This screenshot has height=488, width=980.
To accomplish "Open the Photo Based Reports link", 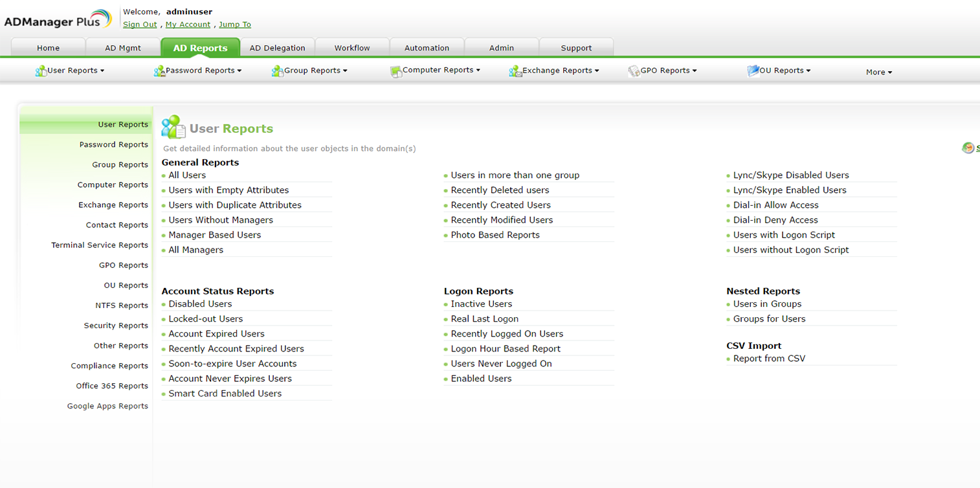I will tap(495, 235).
